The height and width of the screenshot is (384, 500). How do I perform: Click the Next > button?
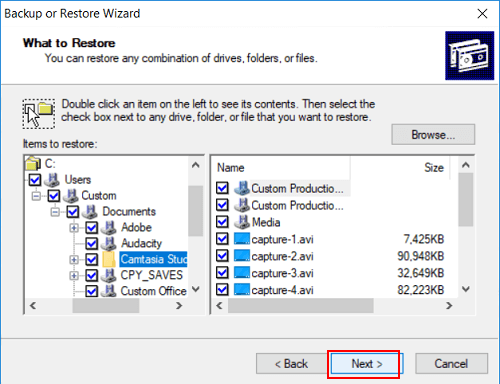click(x=367, y=364)
